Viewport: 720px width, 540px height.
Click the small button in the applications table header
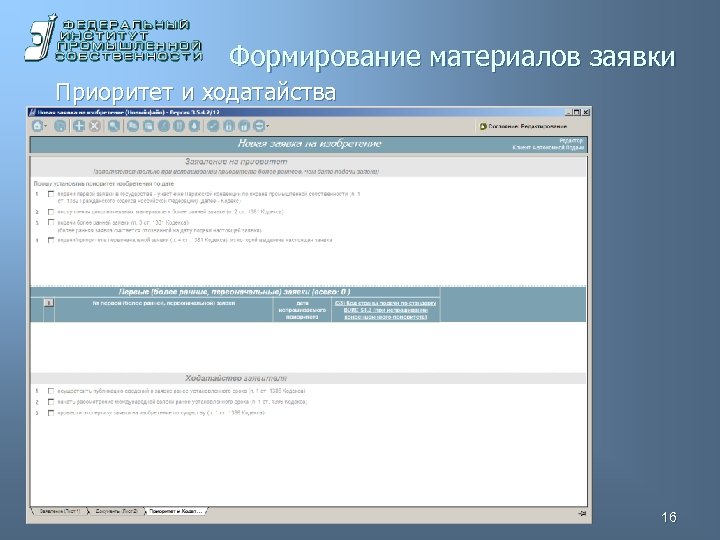pos(49,303)
